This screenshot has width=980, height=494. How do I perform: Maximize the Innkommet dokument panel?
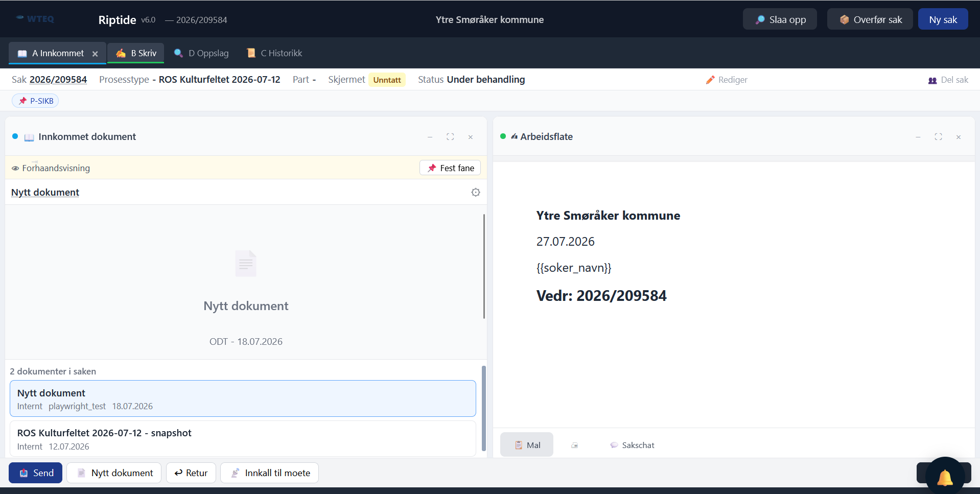[450, 137]
